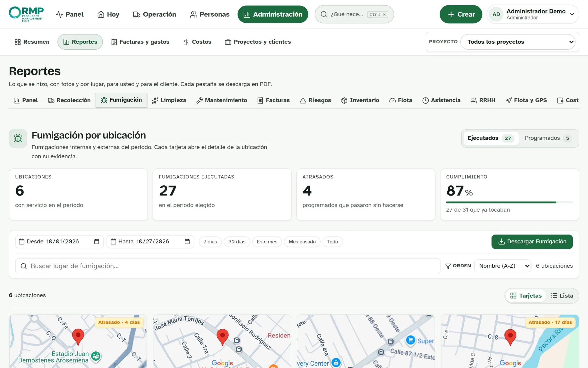Open the RRHH report tab
Image resolution: width=588 pixels, height=368 pixels.
(483, 100)
